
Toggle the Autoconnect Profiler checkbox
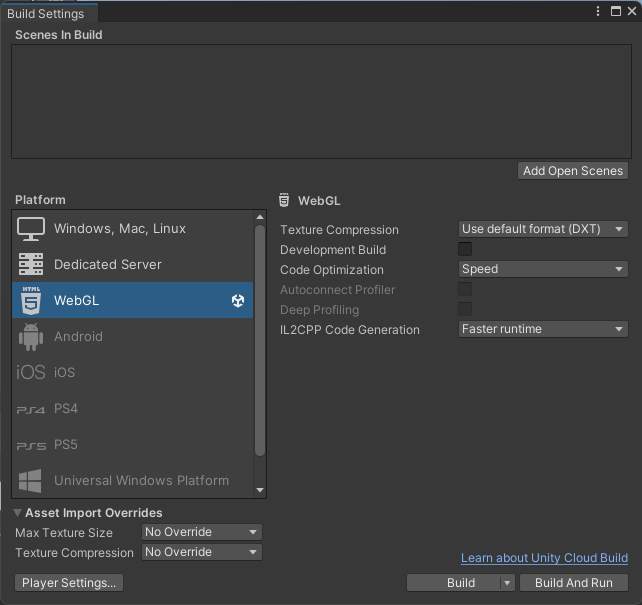pos(465,289)
